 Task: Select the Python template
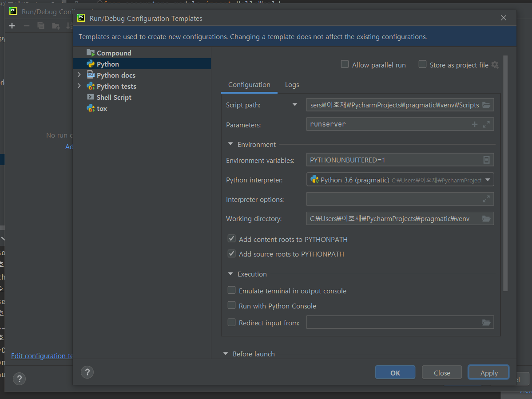point(142,64)
